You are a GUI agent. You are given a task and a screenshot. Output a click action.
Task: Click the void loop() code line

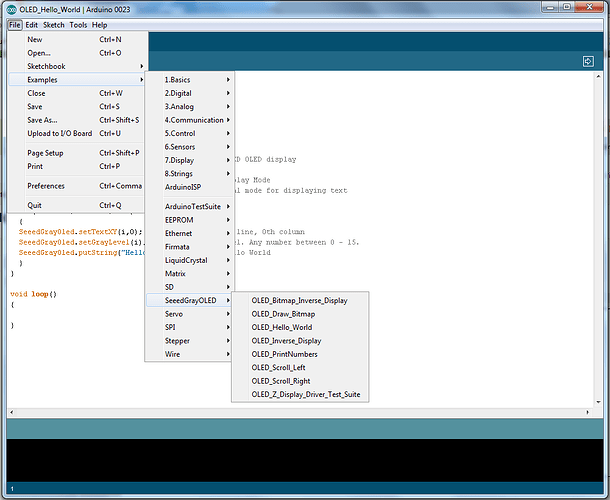pos(33,294)
